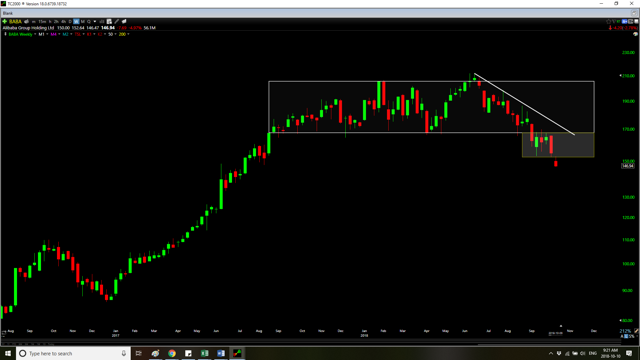
Task: Open the Excel icon in the taskbar
Action: click(204, 353)
